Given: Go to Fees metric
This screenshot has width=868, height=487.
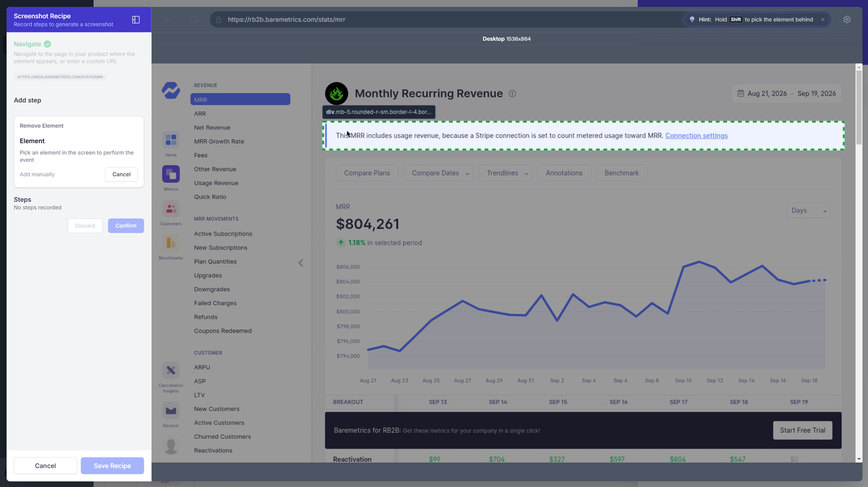Looking at the screenshot, I should [201, 155].
